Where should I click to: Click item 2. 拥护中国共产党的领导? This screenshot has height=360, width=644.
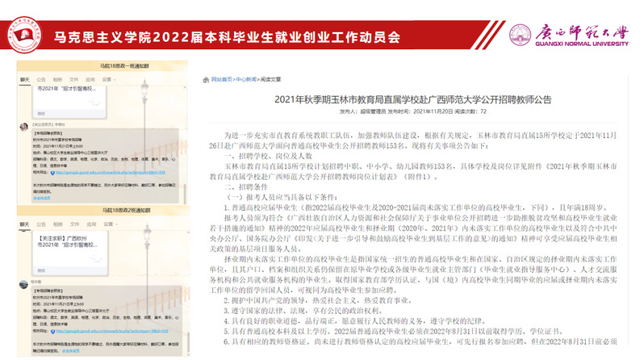pyautogui.click(x=318, y=300)
